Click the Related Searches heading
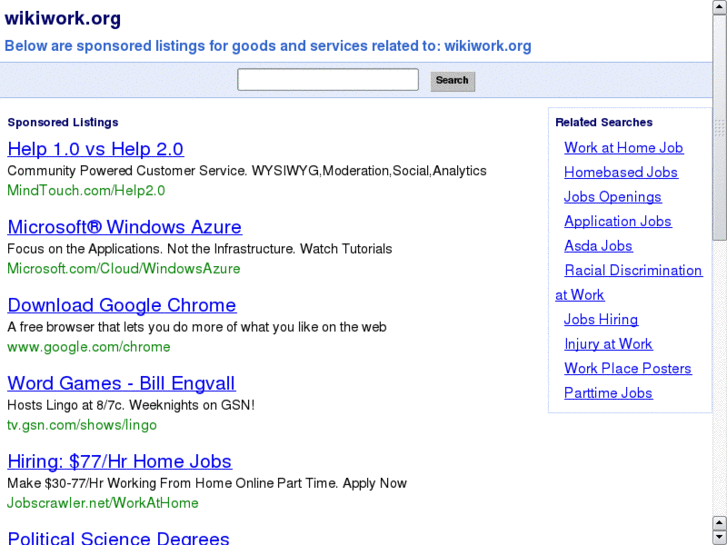 (x=604, y=122)
